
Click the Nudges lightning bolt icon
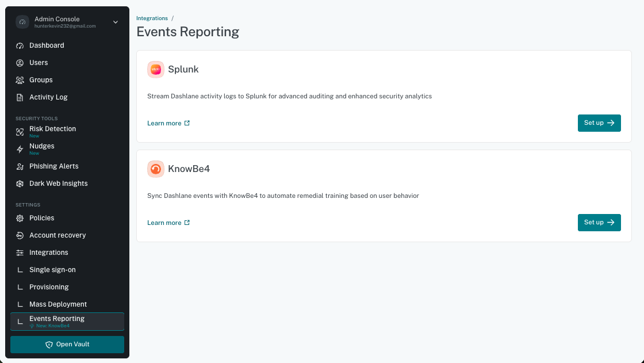click(20, 149)
